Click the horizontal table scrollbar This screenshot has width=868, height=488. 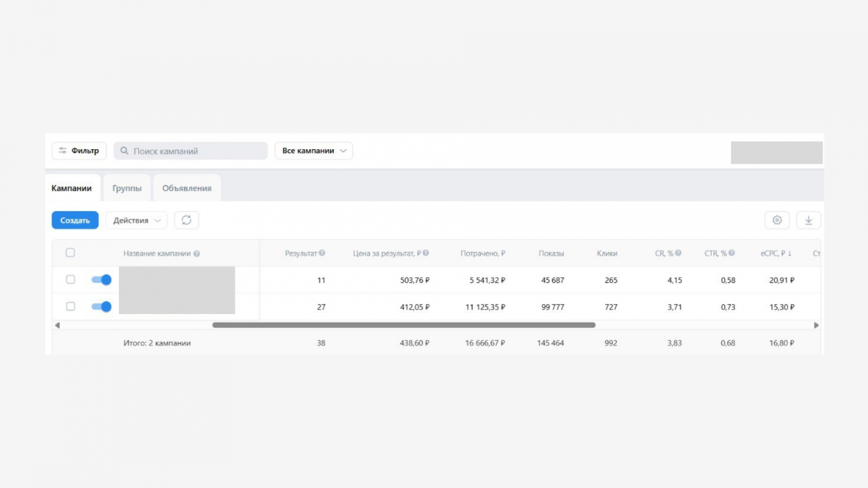(x=404, y=325)
